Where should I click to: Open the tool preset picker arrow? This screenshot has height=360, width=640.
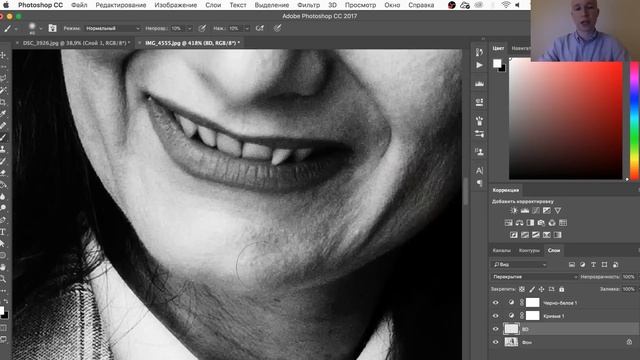click(x=16, y=29)
